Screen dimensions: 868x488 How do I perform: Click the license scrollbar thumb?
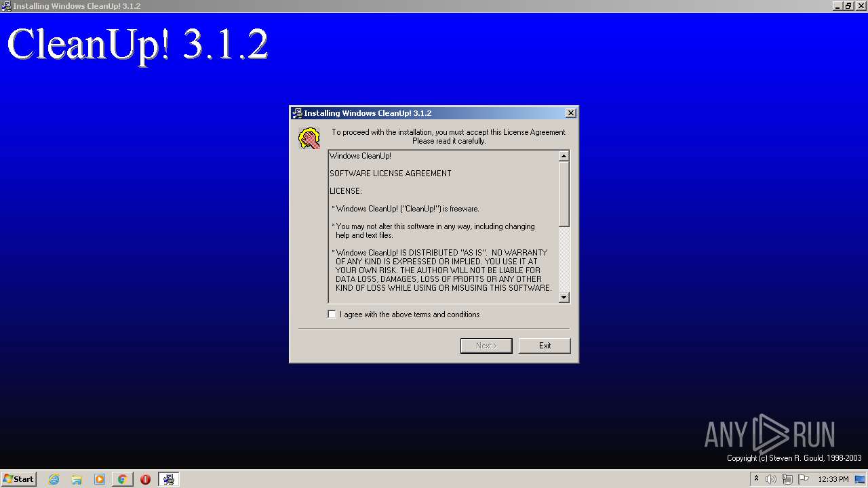564,194
